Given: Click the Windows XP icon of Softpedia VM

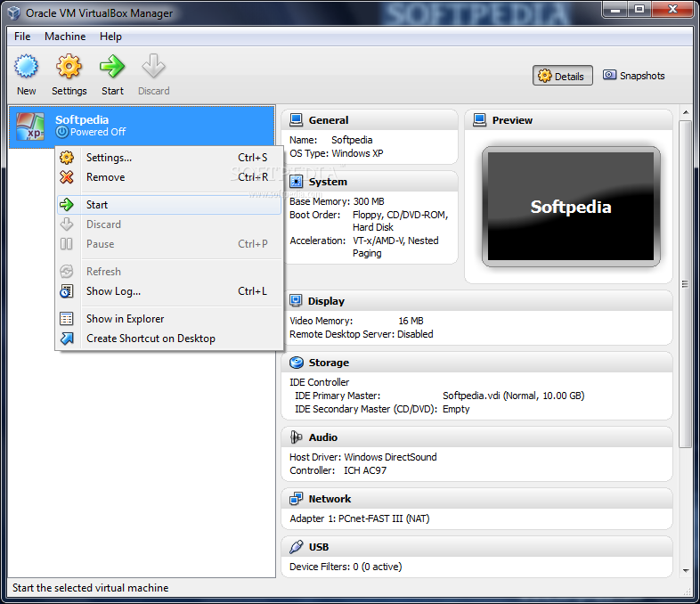Looking at the screenshot, I should pos(28,127).
